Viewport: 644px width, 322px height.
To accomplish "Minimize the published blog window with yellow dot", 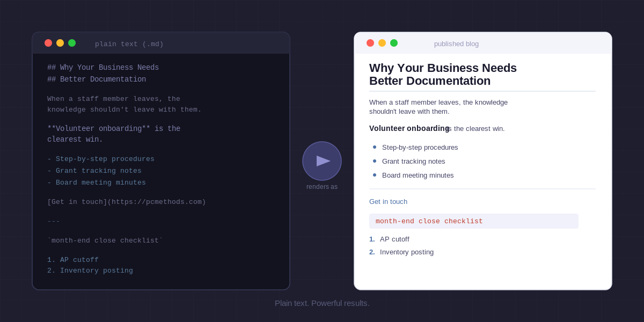I will click(382, 43).
